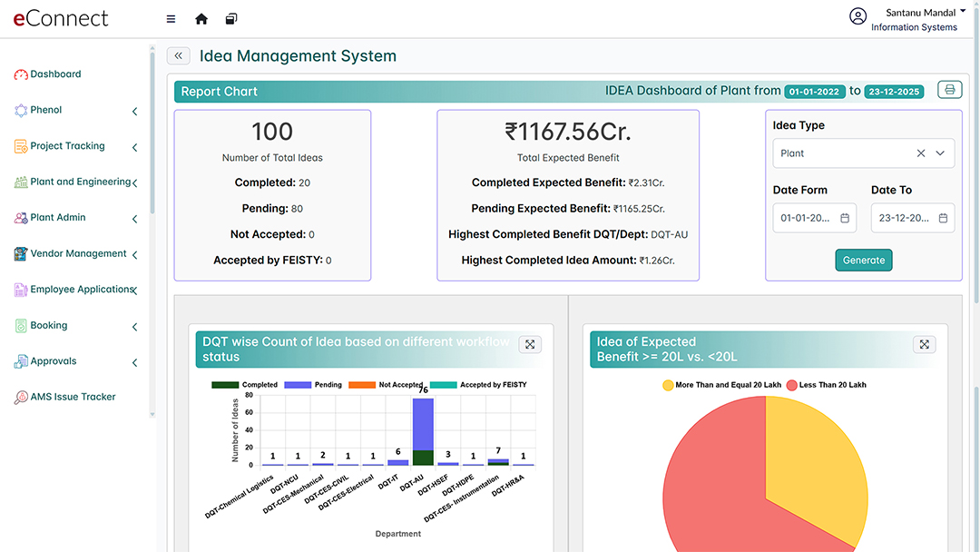Maximize the DQT wise Count chart

click(530, 344)
